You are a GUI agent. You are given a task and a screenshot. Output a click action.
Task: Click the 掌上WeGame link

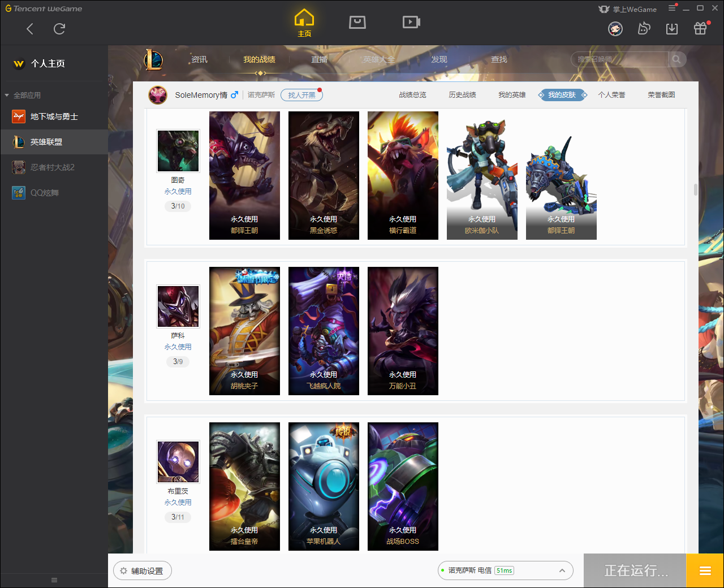pyautogui.click(x=628, y=9)
